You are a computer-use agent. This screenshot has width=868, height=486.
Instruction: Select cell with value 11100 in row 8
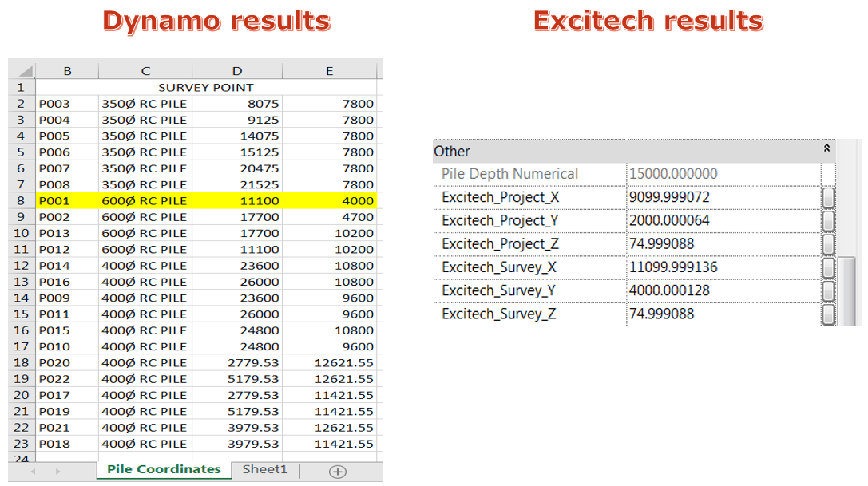coord(237,200)
